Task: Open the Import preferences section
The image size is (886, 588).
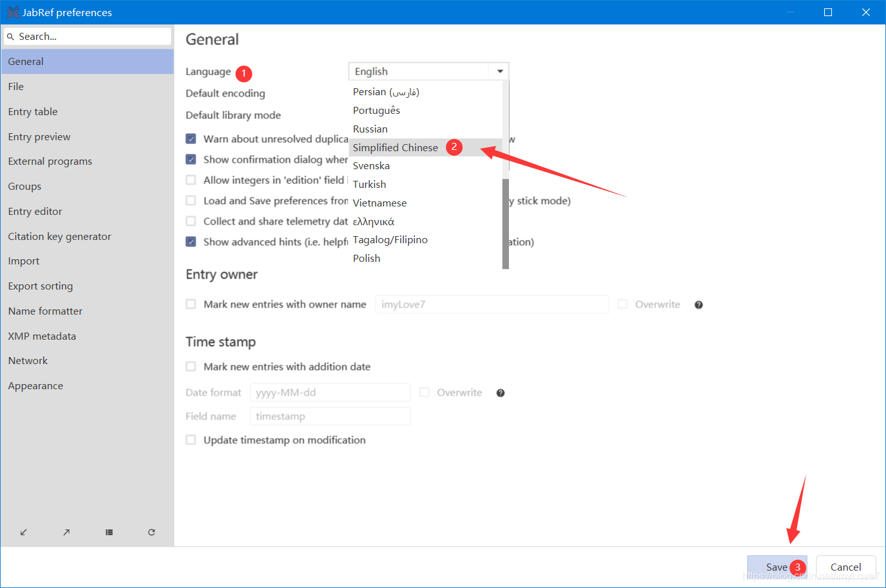Action: pyautogui.click(x=87, y=261)
